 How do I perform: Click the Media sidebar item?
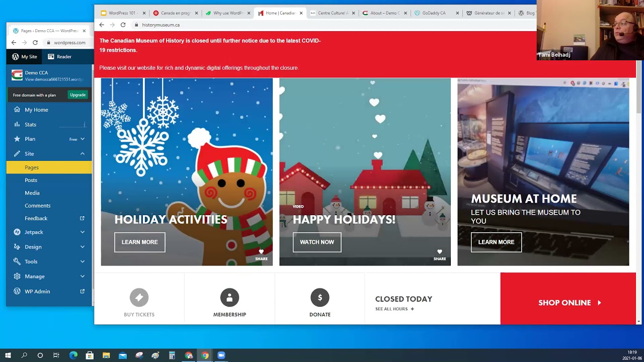32,193
